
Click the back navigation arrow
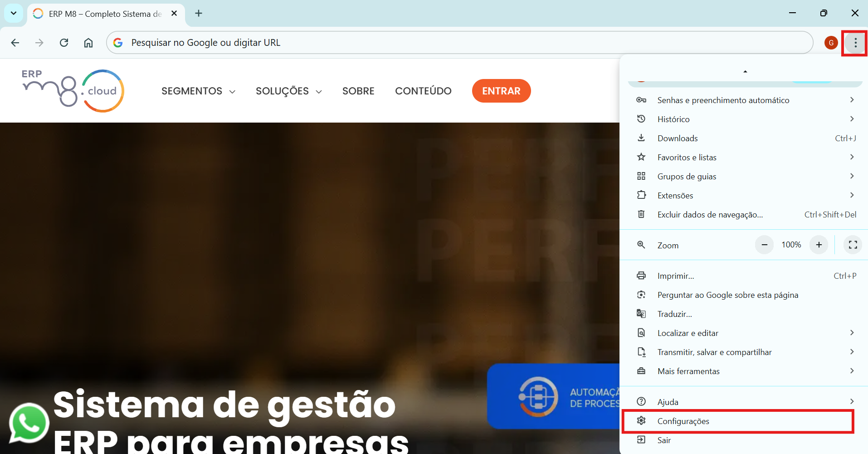[15, 43]
